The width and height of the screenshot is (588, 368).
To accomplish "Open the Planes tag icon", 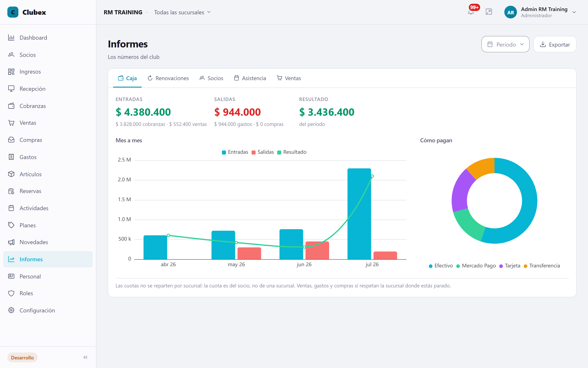I will (11, 225).
